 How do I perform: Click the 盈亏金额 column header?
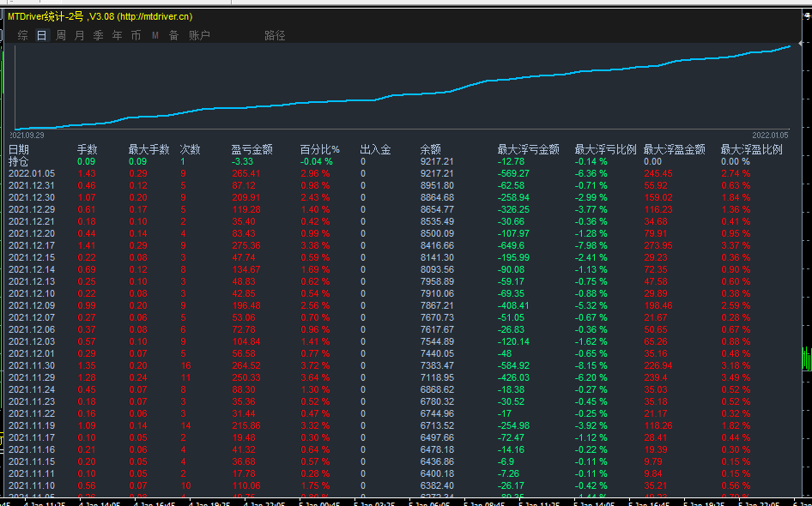(x=252, y=149)
